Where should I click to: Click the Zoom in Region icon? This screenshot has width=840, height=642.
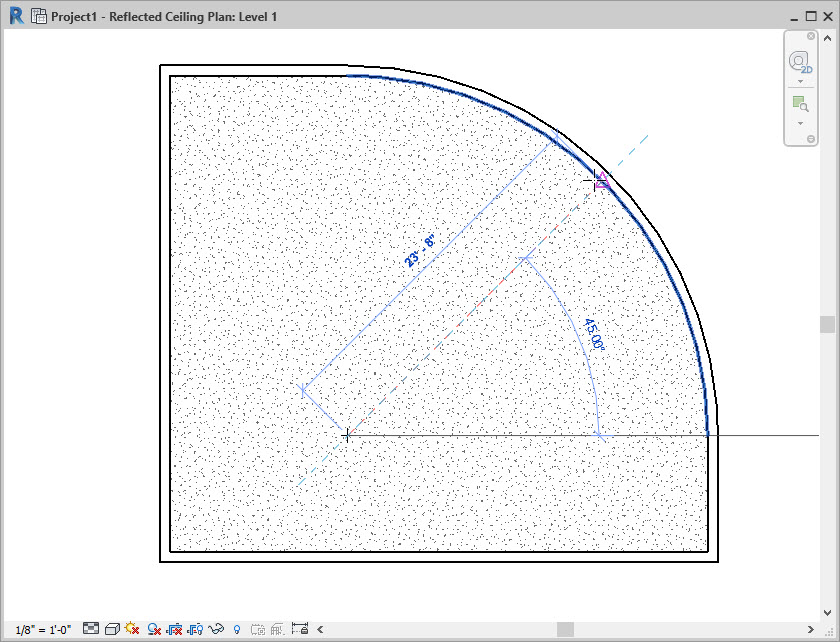[x=799, y=103]
